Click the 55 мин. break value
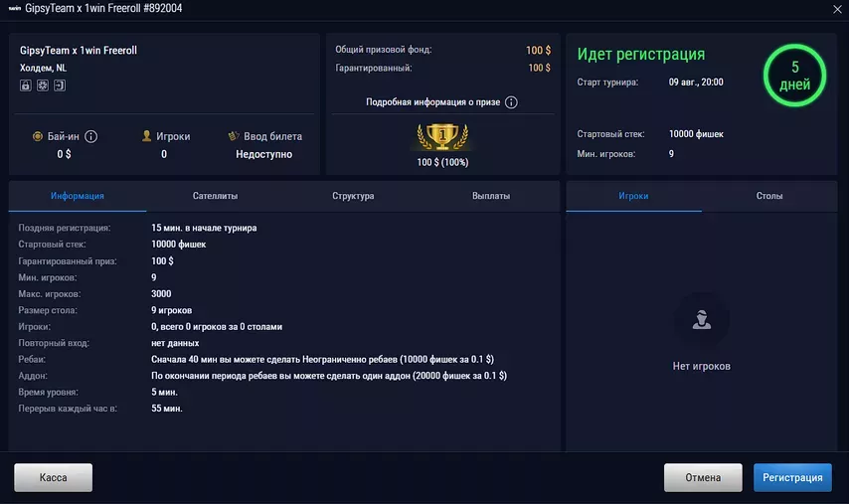849x504 pixels. pos(167,409)
